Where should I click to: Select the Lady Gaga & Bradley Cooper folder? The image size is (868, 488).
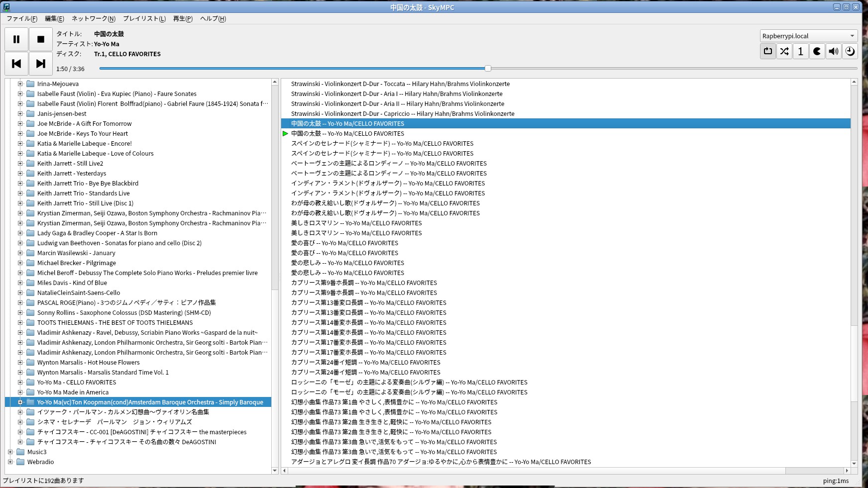click(97, 233)
